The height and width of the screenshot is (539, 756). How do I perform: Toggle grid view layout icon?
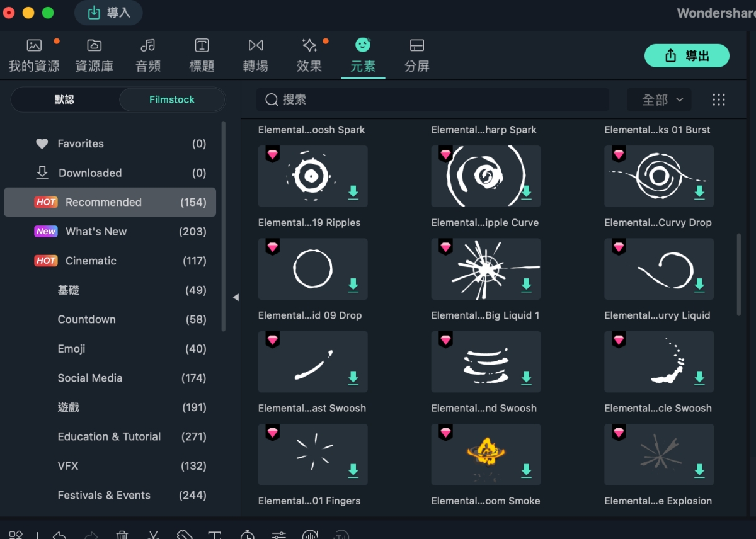coord(719,99)
